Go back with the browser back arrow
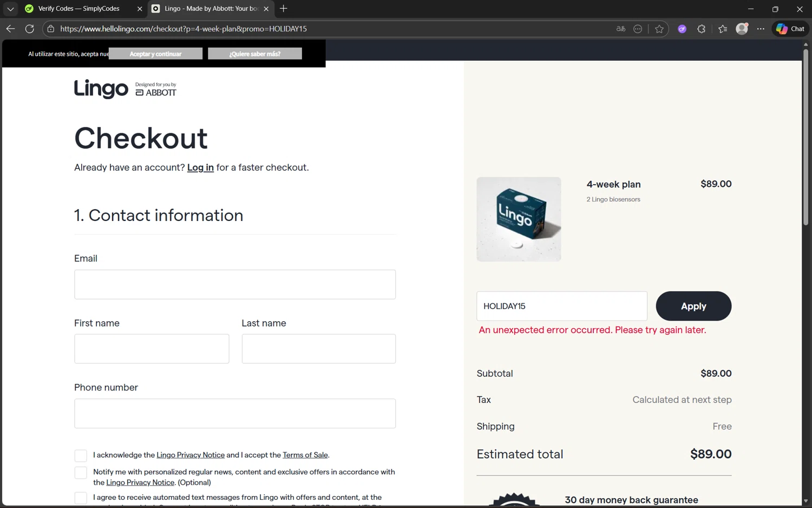Image resolution: width=812 pixels, height=508 pixels. coord(10,29)
